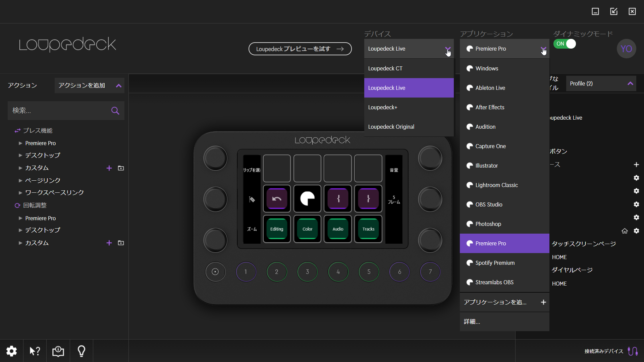Open settings gear in bottom-left corner

coord(11,351)
